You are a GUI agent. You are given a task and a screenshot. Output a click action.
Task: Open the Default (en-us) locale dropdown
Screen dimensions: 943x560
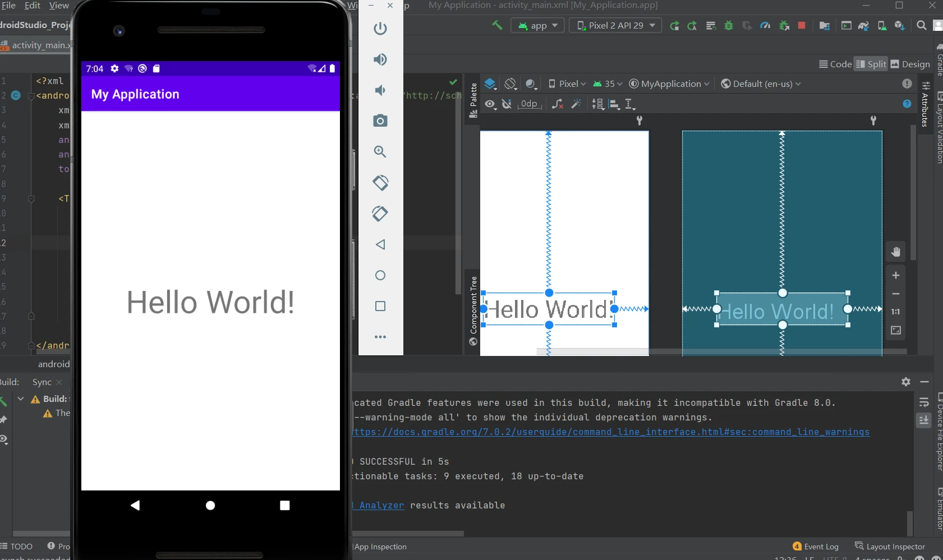[x=761, y=84]
